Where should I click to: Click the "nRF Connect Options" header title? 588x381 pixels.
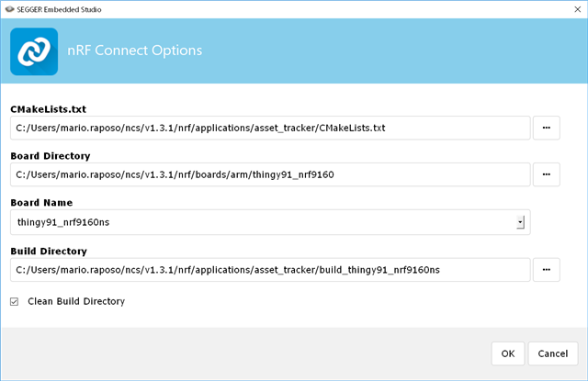[x=137, y=50]
